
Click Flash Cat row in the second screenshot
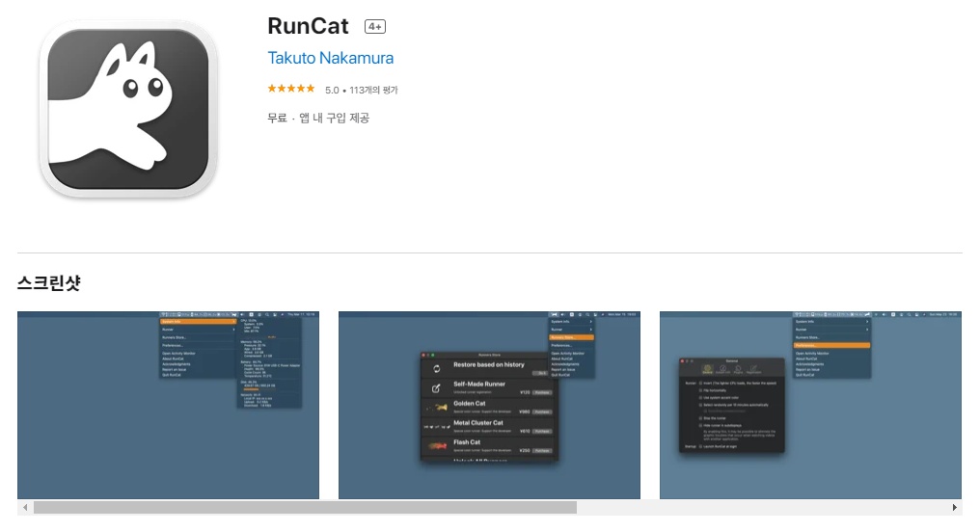(x=489, y=445)
